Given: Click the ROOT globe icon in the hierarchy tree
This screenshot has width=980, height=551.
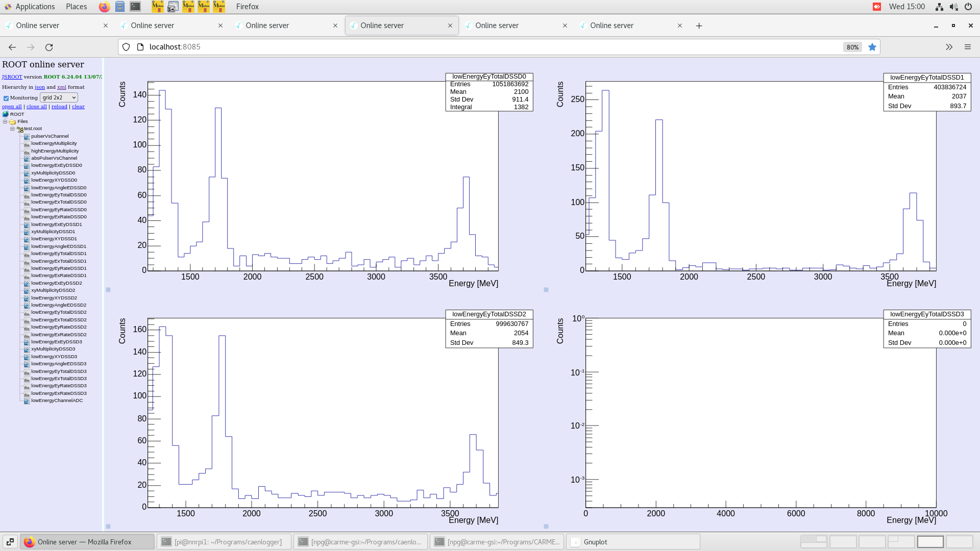Looking at the screenshot, I should 6,114.
